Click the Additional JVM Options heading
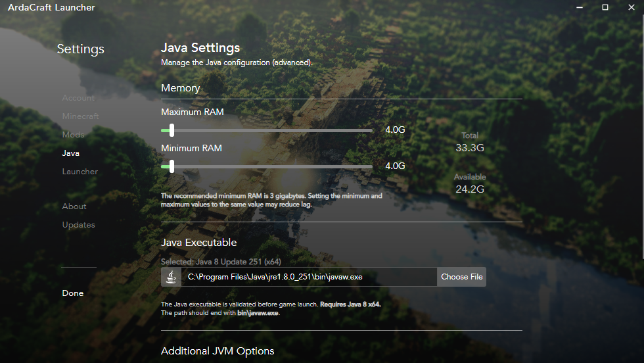 [x=218, y=351]
